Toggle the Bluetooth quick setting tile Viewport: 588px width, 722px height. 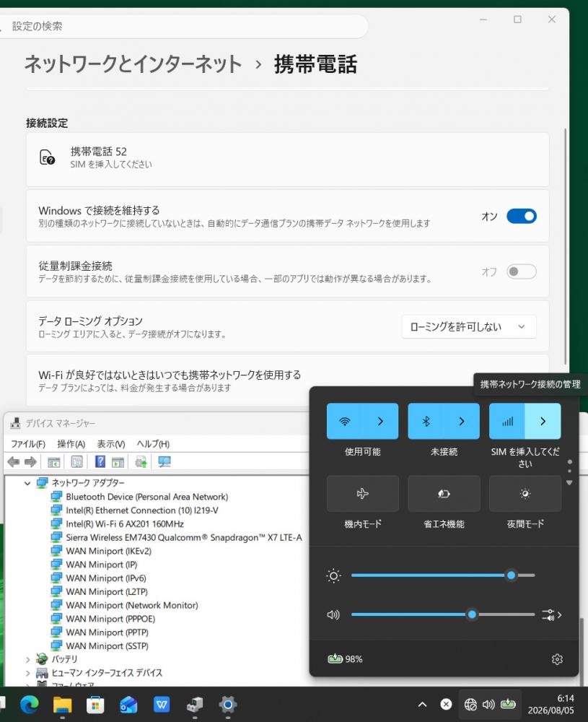coord(426,421)
